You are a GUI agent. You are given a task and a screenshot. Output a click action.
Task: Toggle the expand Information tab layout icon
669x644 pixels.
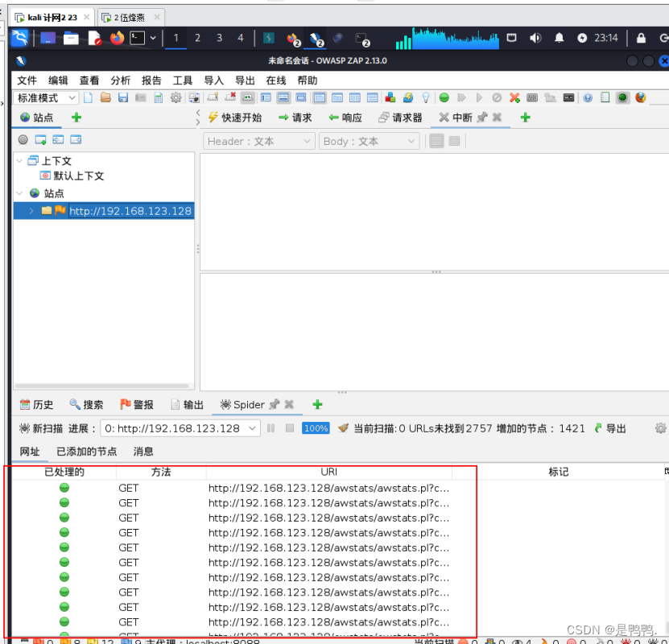(x=283, y=97)
